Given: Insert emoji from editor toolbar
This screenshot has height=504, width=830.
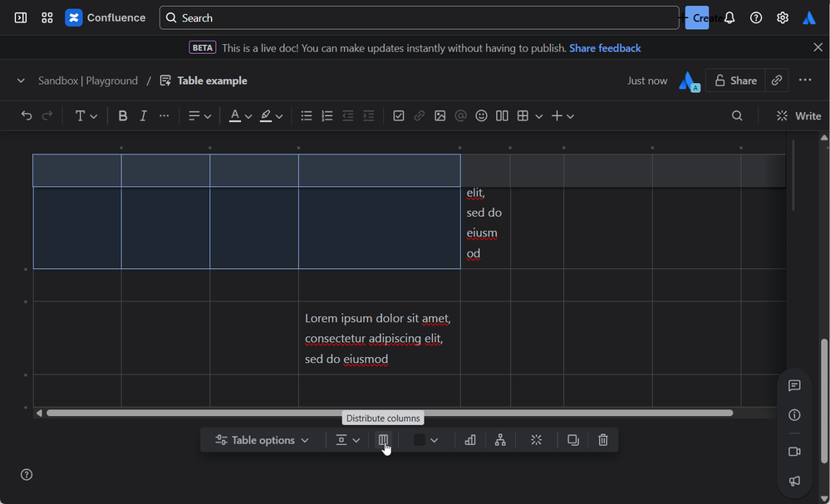Looking at the screenshot, I should click(481, 116).
